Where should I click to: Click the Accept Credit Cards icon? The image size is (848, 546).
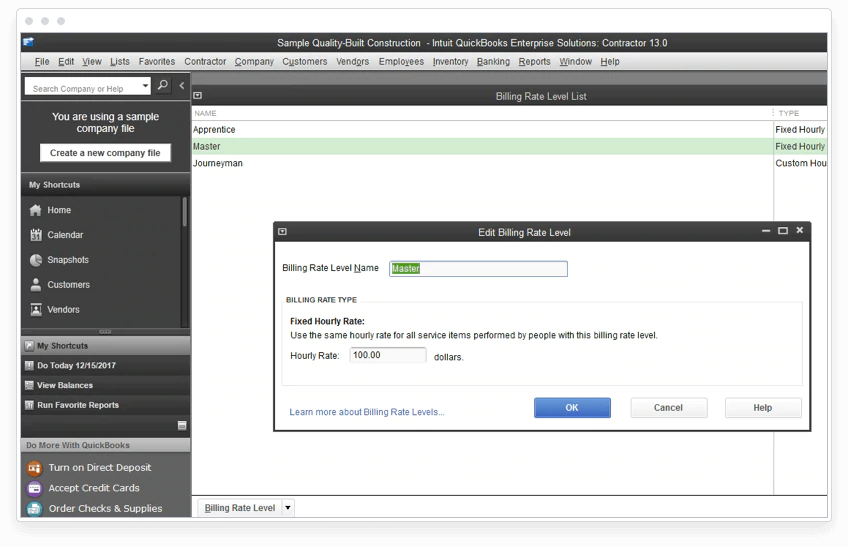pos(35,488)
